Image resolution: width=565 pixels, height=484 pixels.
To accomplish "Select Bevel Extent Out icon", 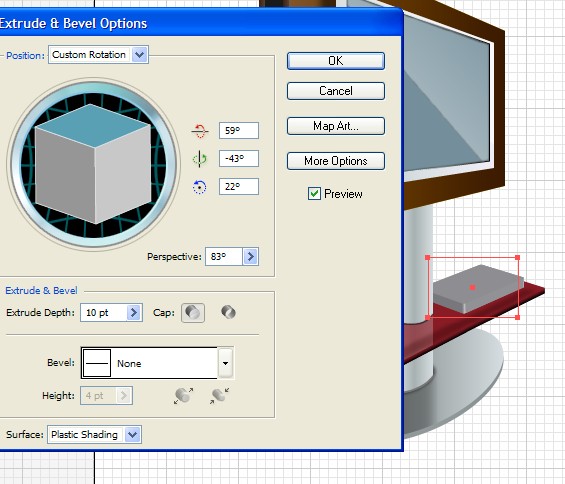I will 183,395.
